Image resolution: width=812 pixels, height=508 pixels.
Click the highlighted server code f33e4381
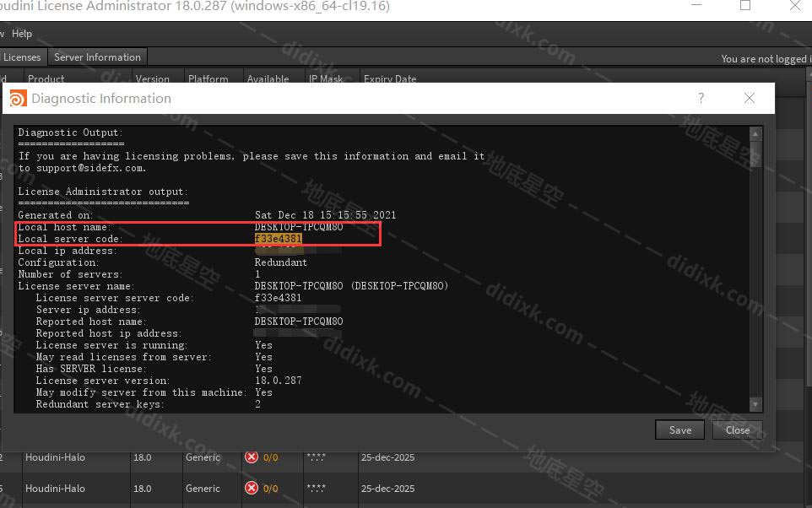click(x=278, y=239)
